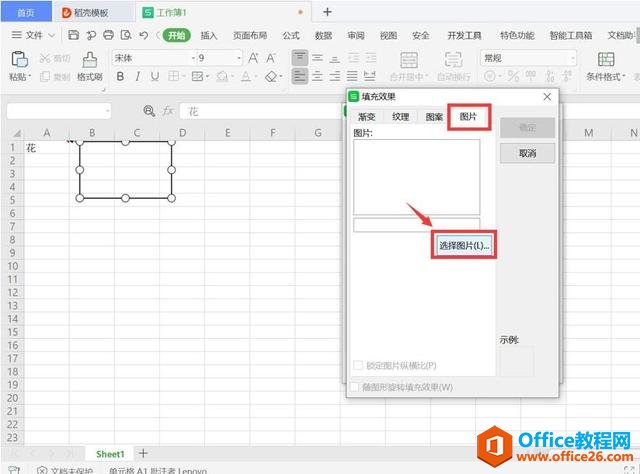
Task: Click the cell borders icon
Action: tap(173, 76)
